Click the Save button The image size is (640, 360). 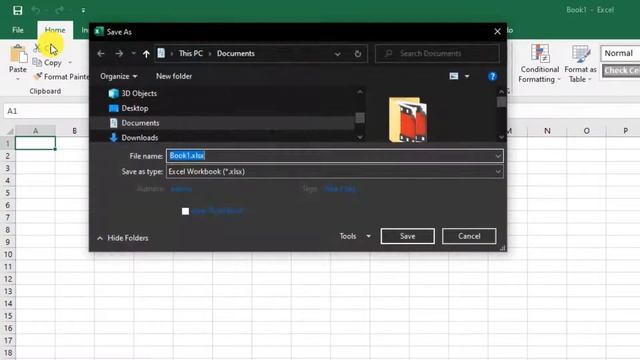[407, 236]
